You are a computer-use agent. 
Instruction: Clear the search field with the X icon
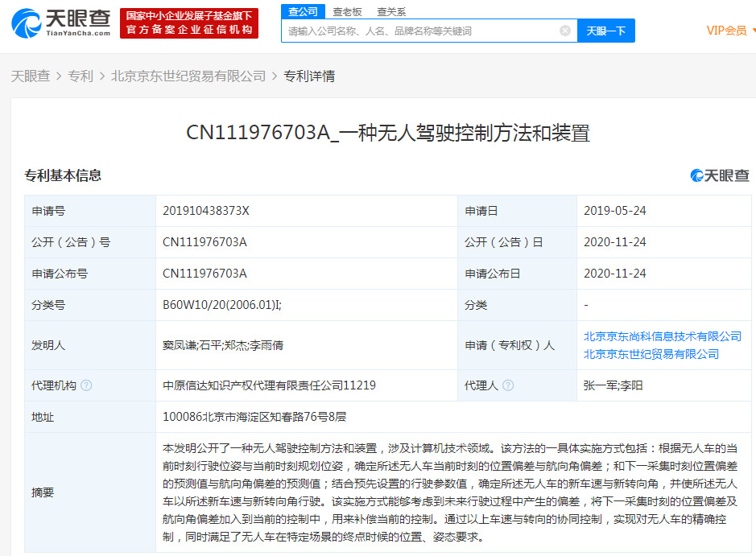[x=565, y=31]
